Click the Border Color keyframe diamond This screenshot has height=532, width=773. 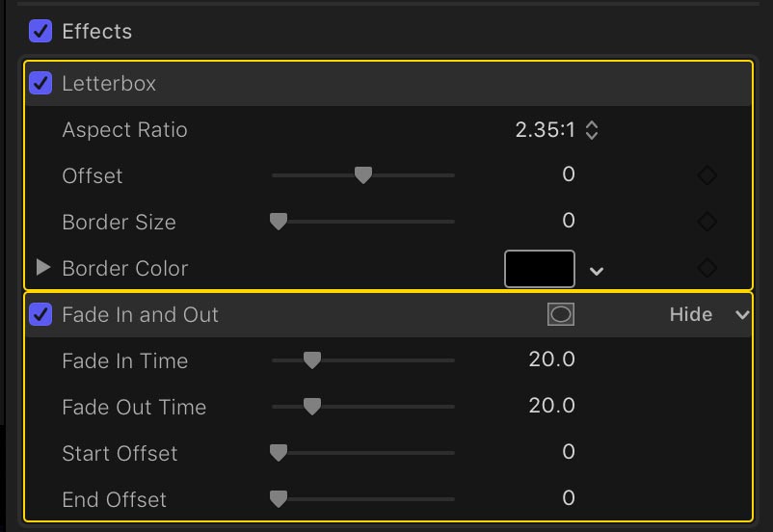point(707,268)
